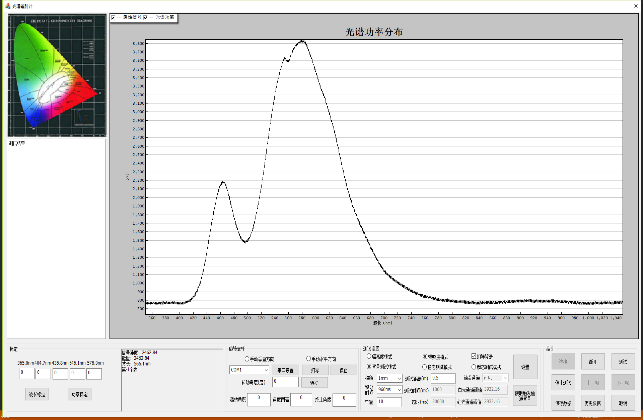Image resolution: width=643 pixels, height=420 pixels.
Task: Click the input field right of the 1nm dropdown
Action: (443, 378)
